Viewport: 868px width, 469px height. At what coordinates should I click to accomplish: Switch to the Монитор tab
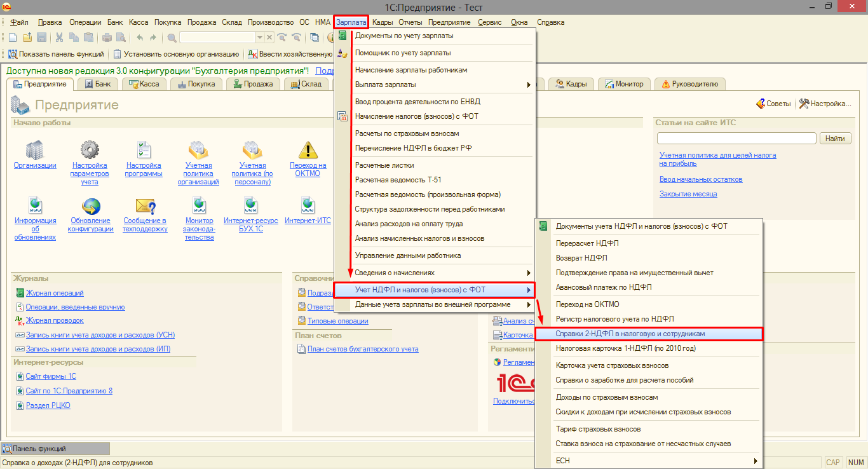pyautogui.click(x=625, y=84)
